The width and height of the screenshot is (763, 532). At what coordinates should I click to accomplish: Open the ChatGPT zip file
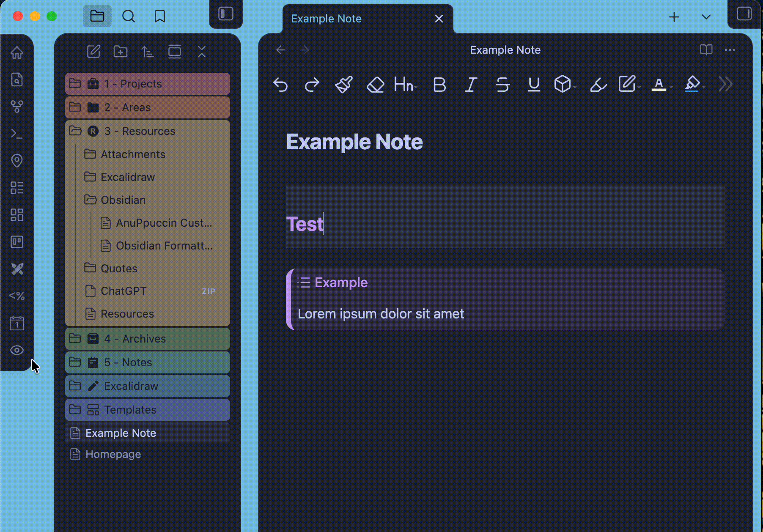124,291
